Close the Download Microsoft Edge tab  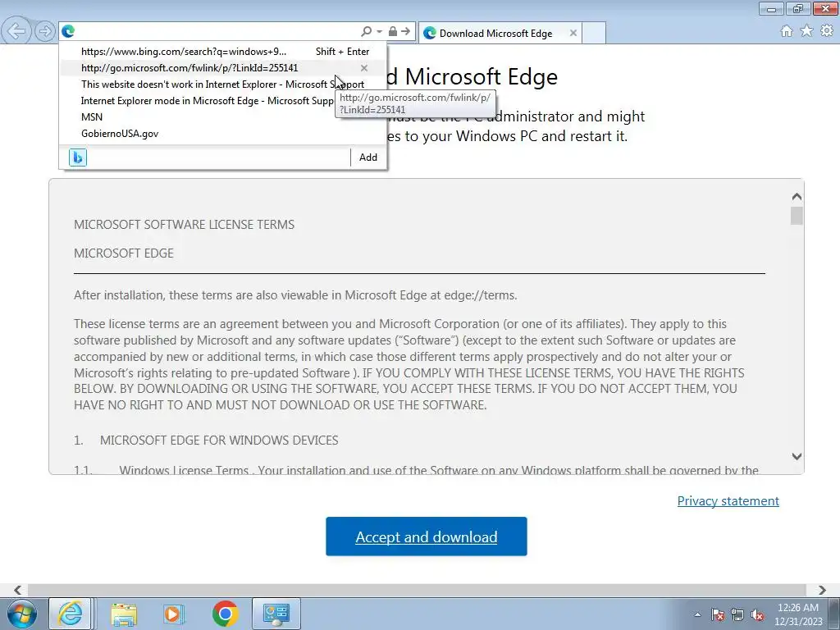coord(573,33)
